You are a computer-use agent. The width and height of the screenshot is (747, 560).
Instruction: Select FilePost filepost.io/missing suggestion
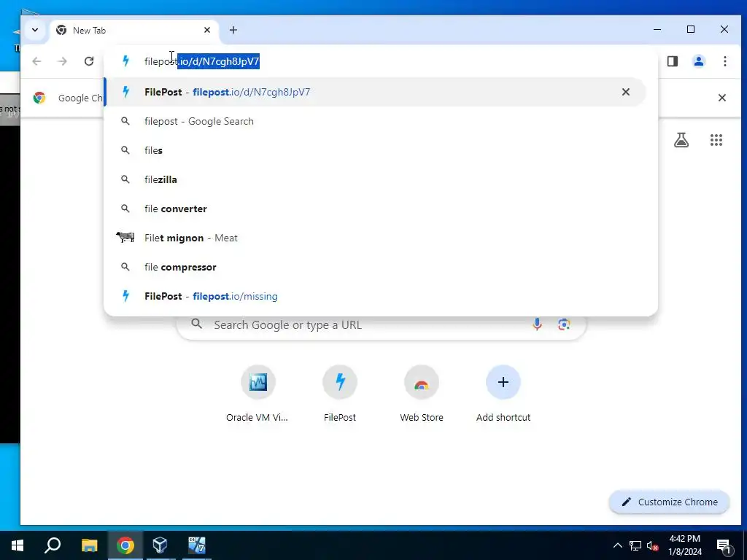tap(375, 296)
